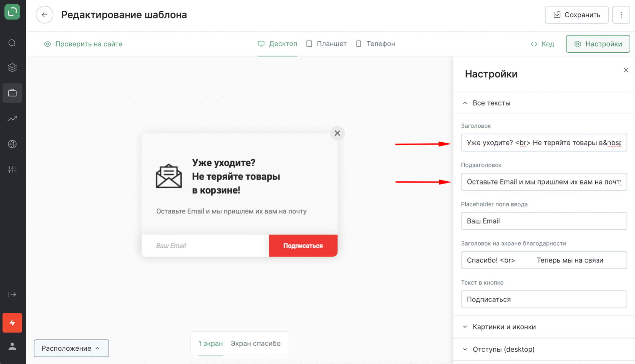Open sliders settings icon in sidebar
This screenshot has width=635, height=364.
(x=12, y=169)
